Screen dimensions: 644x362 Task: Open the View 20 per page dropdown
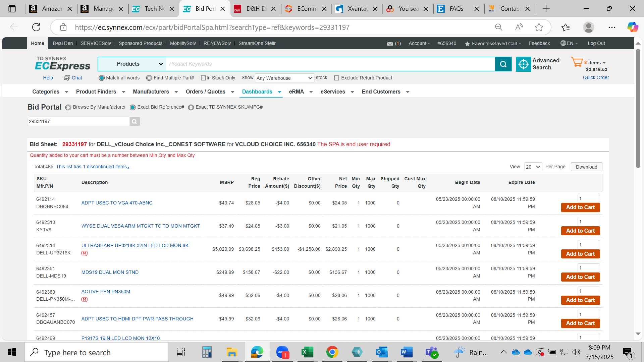(533, 167)
